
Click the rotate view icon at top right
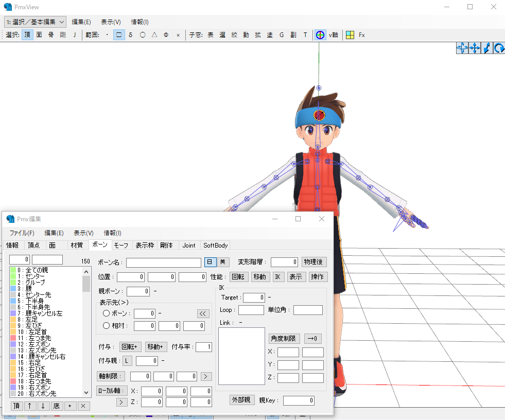[499, 48]
